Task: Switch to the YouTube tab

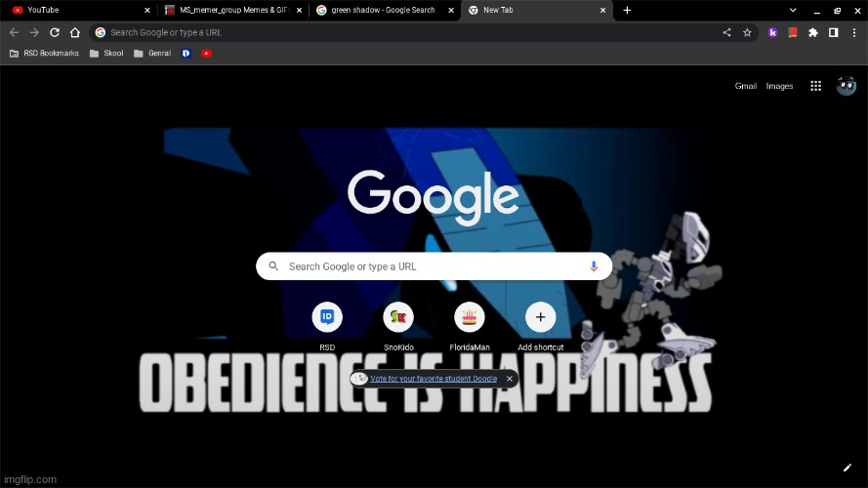Action: point(77,10)
